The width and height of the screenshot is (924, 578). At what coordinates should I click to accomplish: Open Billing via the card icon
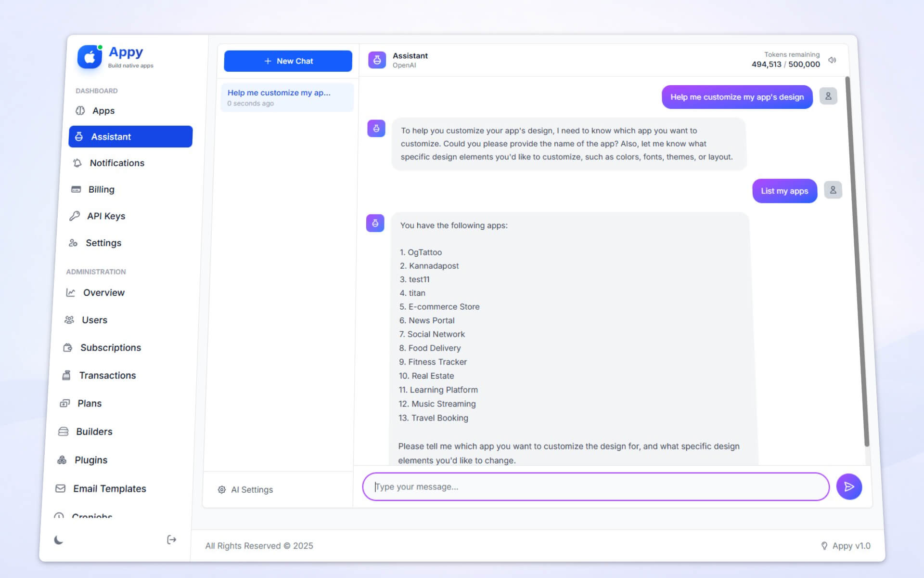pos(77,189)
